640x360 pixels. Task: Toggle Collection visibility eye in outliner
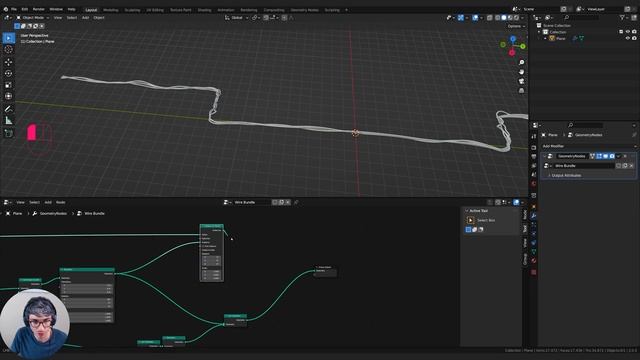628,32
